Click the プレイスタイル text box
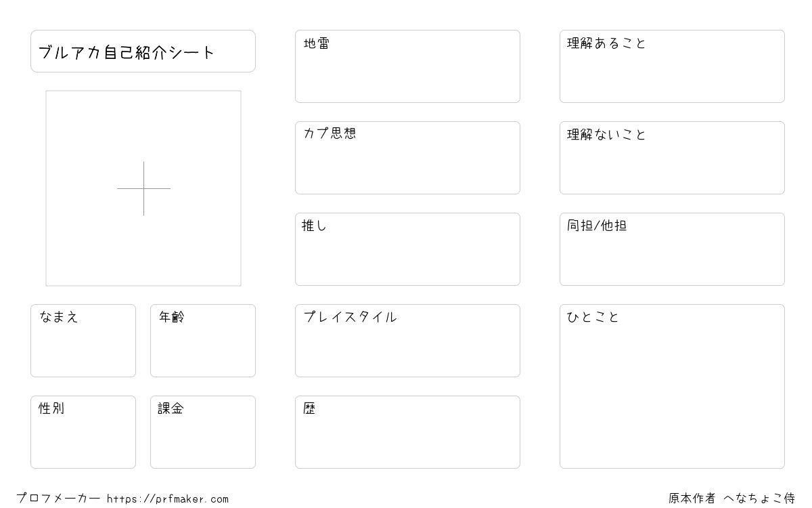The width and height of the screenshot is (812, 508). 407,341
